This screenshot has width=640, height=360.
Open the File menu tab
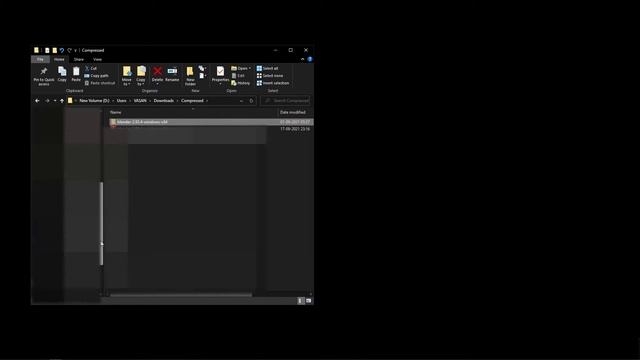tap(40, 59)
